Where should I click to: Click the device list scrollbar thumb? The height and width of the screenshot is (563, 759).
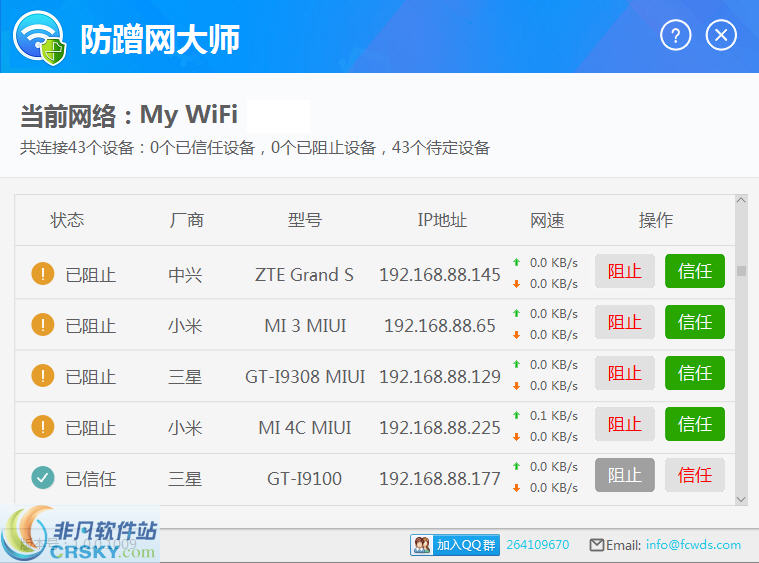pyautogui.click(x=741, y=271)
